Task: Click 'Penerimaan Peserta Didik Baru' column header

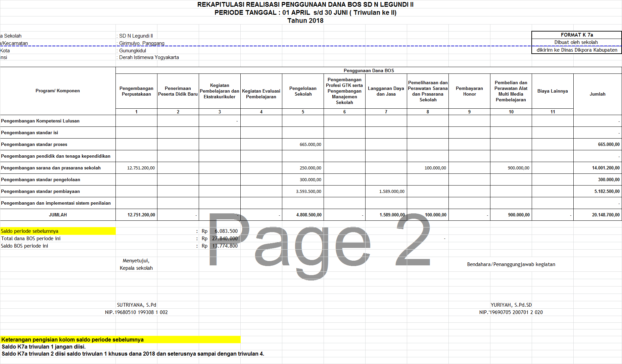Action: (x=178, y=91)
